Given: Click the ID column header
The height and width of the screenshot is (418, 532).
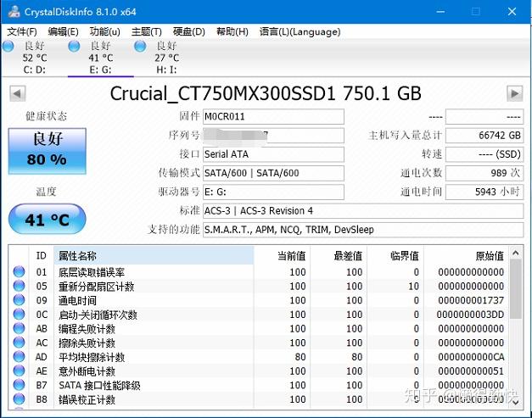Looking at the screenshot, I should coord(42,255).
